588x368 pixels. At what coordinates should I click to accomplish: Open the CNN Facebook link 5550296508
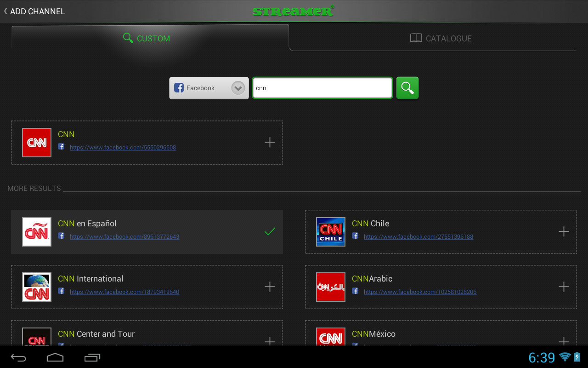click(x=123, y=148)
